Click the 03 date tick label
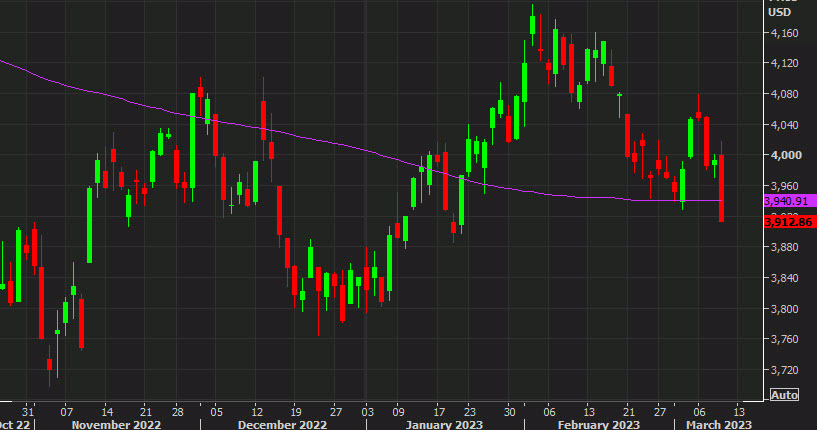Viewport: 817px width, 430px height. 368,412
